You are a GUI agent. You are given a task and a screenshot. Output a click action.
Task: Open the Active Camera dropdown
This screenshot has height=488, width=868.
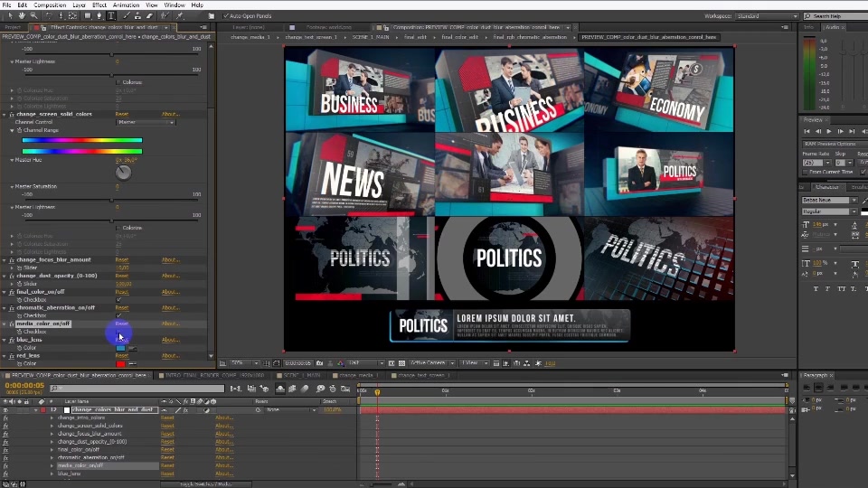[x=432, y=363]
